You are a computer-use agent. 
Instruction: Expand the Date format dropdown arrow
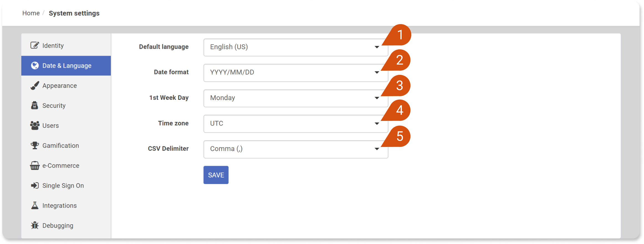tap(377, 73)
